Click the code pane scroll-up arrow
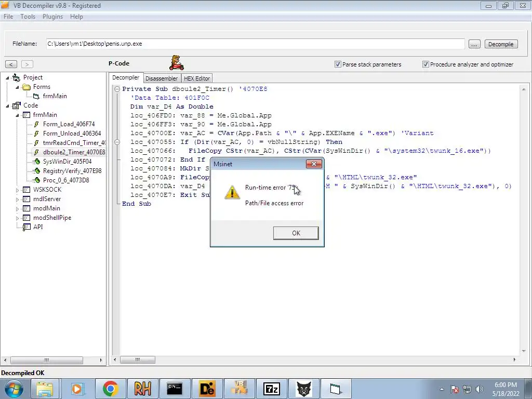 click(524, 89)
